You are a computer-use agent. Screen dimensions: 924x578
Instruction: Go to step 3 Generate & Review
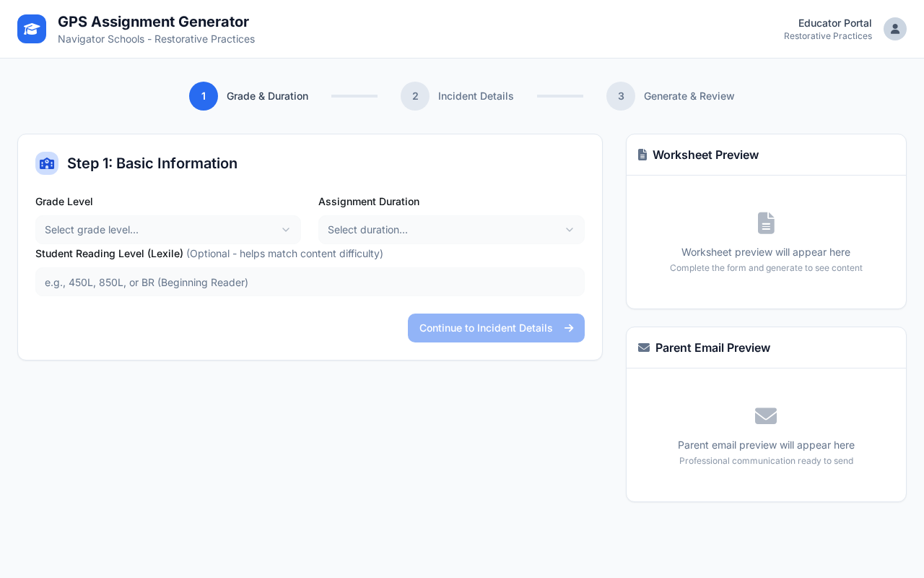pos(689,96)
